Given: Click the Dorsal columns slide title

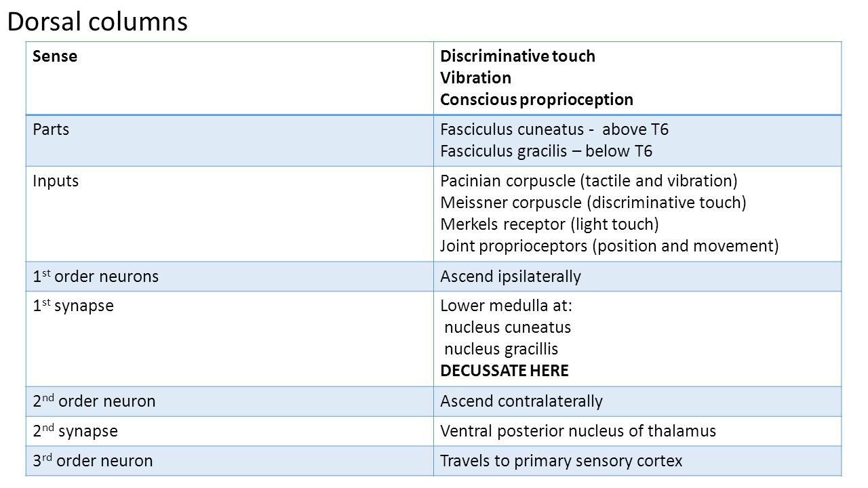Looking at the screenshot, I should (x=97, y=22).
